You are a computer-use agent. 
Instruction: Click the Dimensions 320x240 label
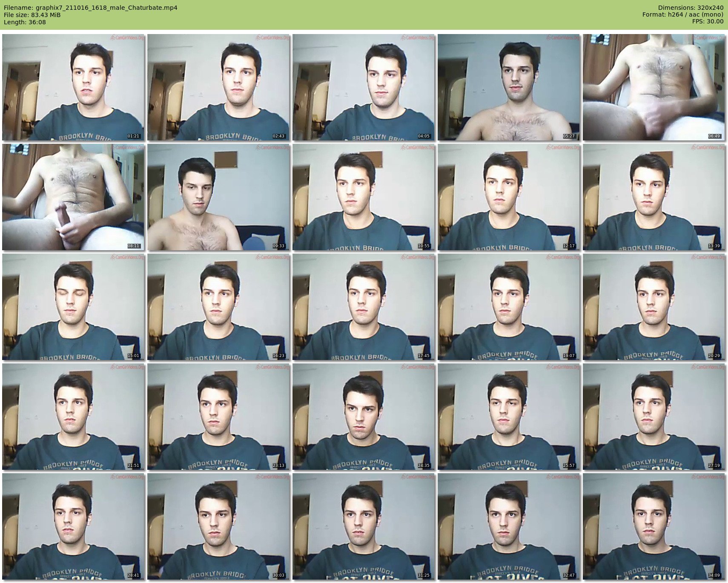click(x=691, y=8)
